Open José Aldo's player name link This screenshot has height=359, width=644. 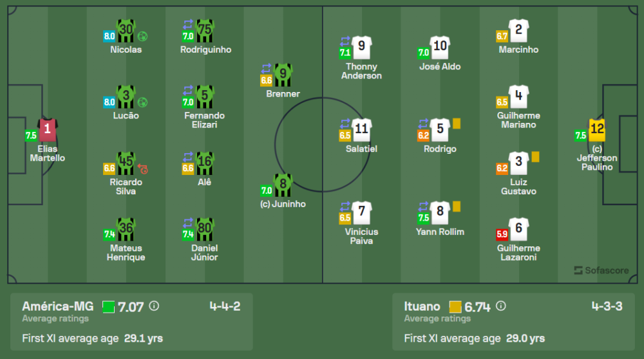click(440, 66)
